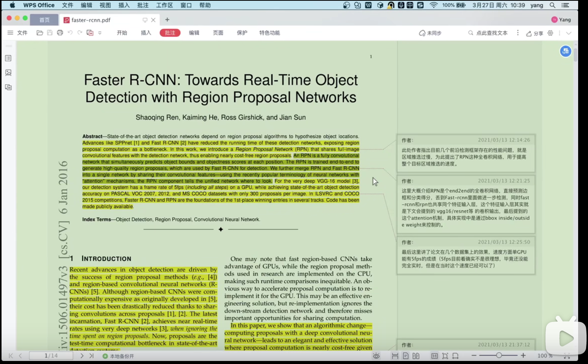The height and width of the screenshot is (364, 588).
Task: Open the 特色功能 ribbon tab
Action: pos(270,33)
